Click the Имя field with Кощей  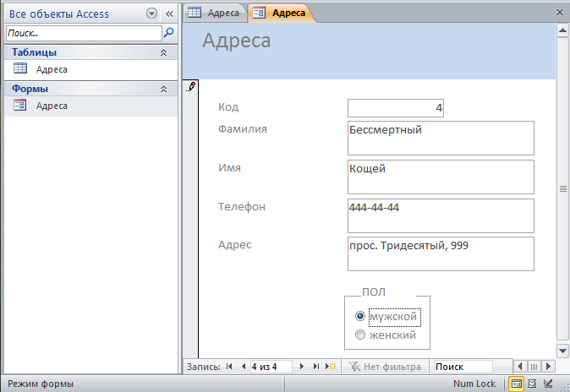[441, 177]
